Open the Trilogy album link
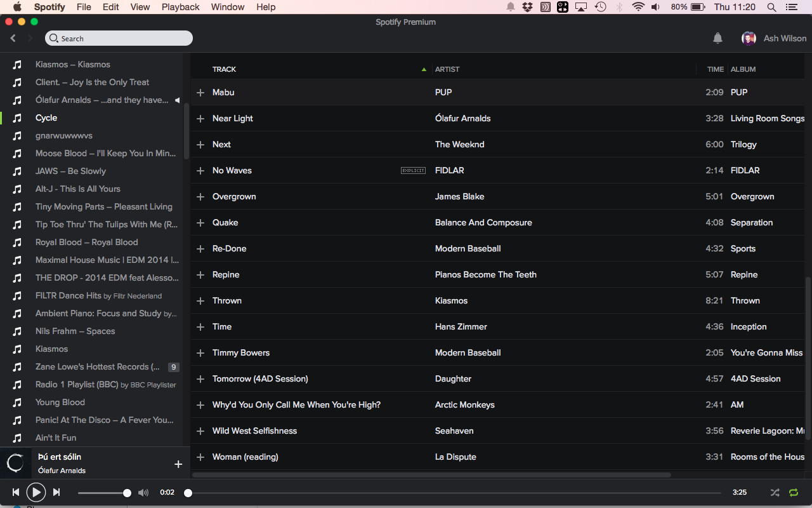The height and width of the screenshot is (508, 812). [743, 145]
